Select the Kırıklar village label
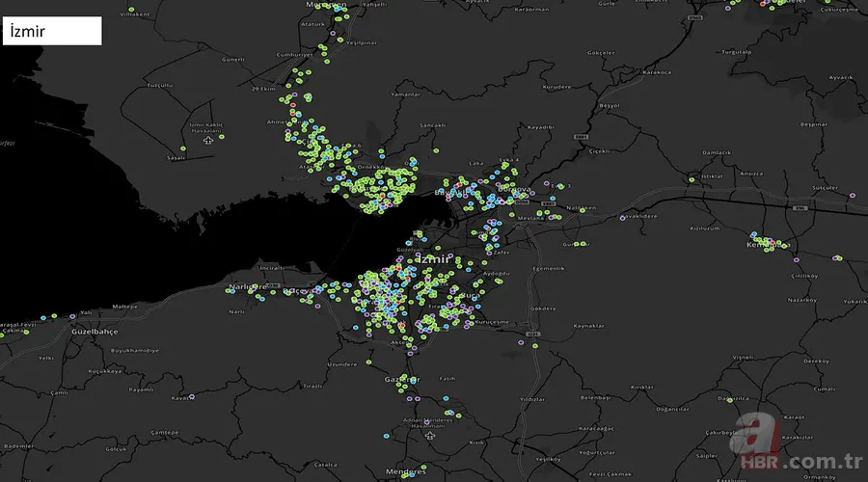Viewport: 868px width, 482px height. click(642, 388)
